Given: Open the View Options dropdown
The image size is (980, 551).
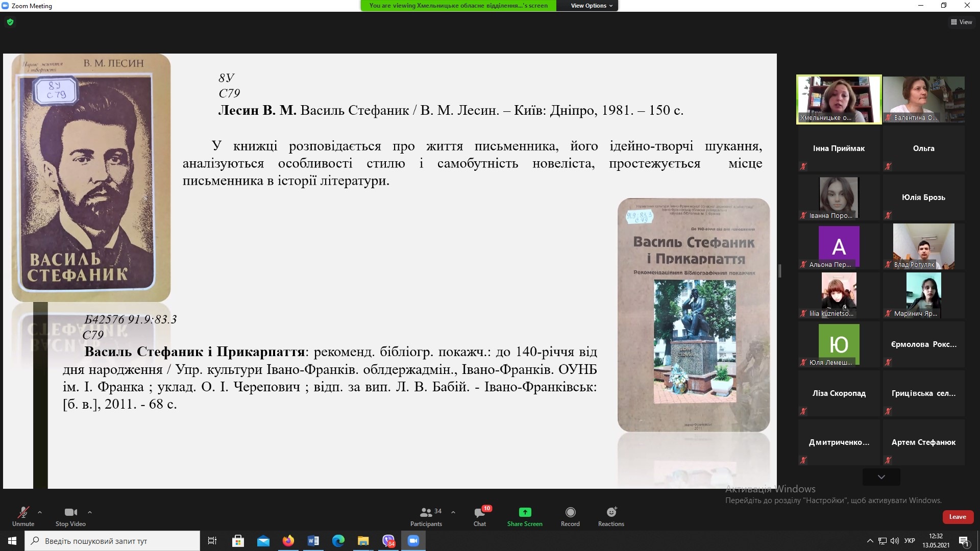Looking at the screenshot, I should pyautogui.click(x=591, y=6).
